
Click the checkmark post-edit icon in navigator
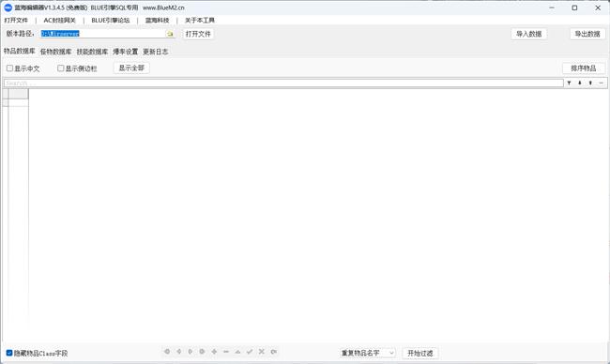click(250, 352)
